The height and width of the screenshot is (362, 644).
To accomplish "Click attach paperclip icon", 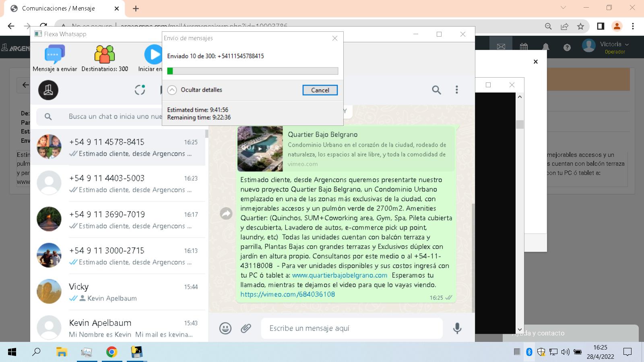I will click(x=246, y=328).
